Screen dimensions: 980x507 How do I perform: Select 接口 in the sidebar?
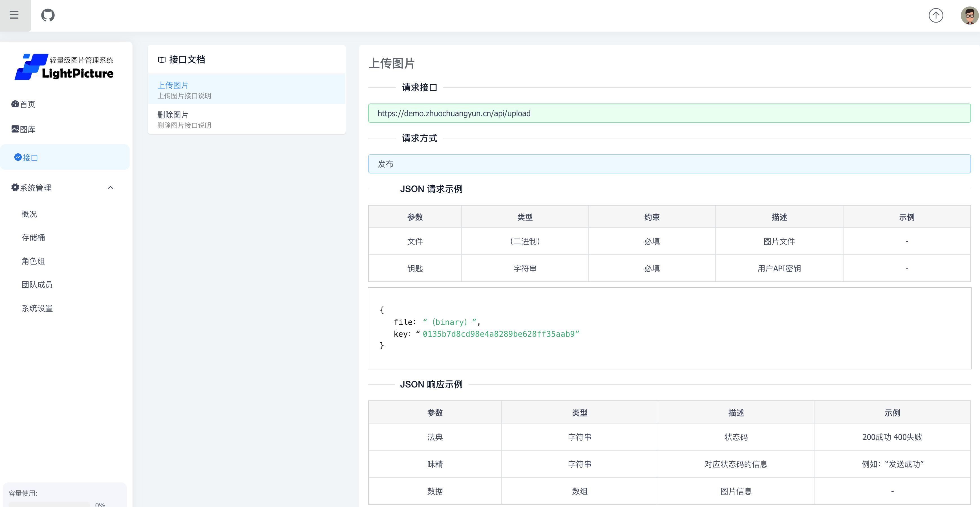coord(65,157)
